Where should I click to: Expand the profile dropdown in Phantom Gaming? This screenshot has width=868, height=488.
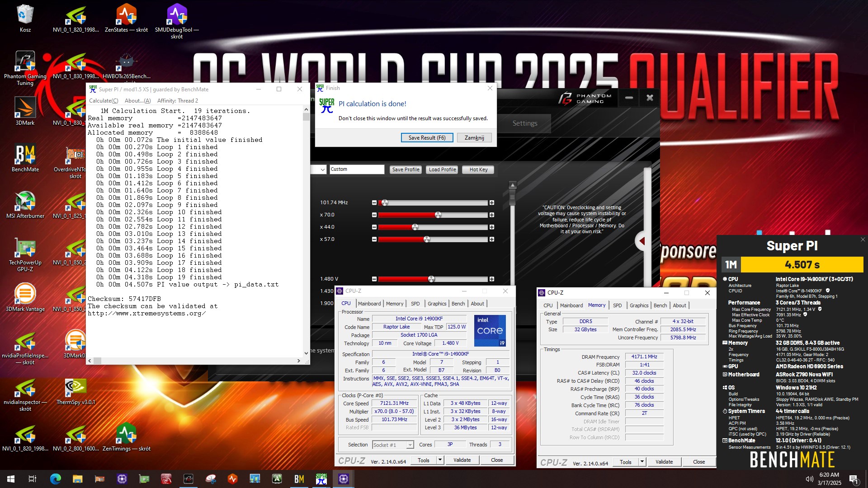click(322, 169)
